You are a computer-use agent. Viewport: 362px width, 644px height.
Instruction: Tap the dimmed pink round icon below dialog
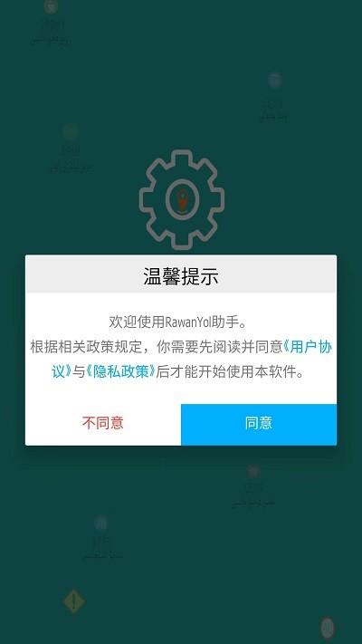[x=253, y=472]
